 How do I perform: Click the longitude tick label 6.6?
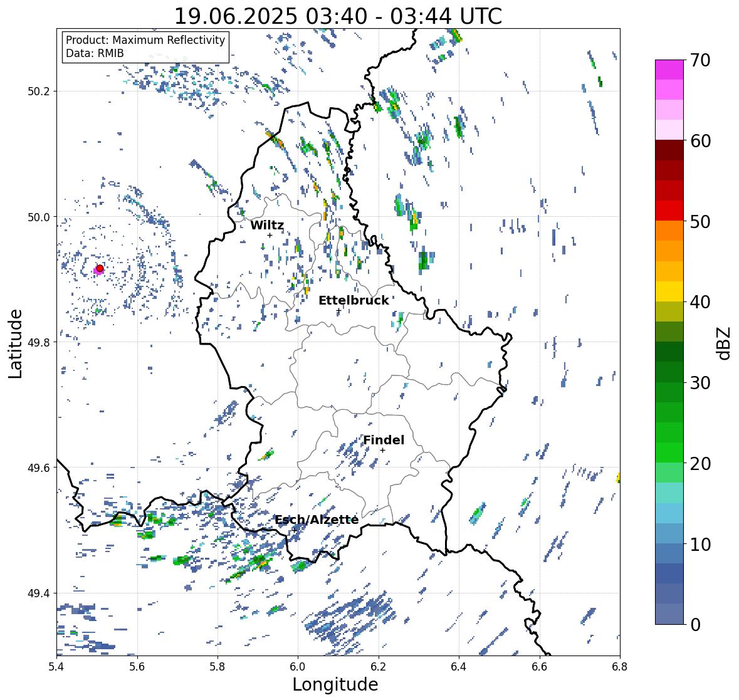pos(539,666)
